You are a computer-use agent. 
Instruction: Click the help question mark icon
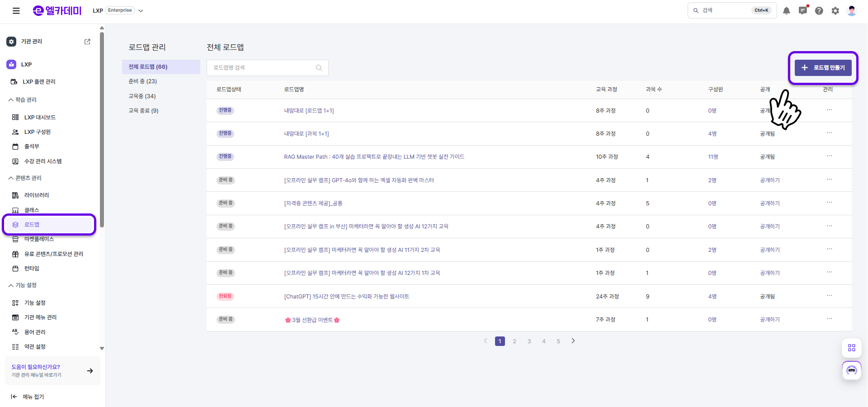click(x=819, y=11)
